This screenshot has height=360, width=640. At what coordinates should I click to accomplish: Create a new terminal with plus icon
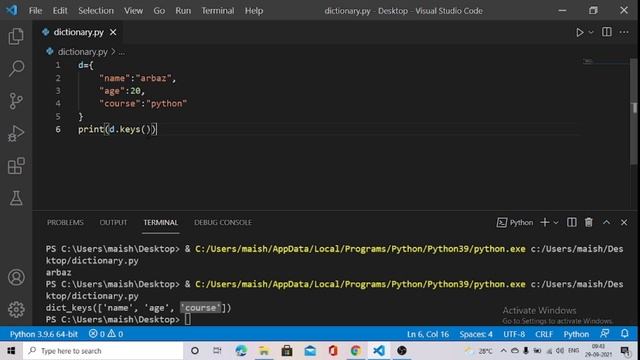[x=544, y=222]
